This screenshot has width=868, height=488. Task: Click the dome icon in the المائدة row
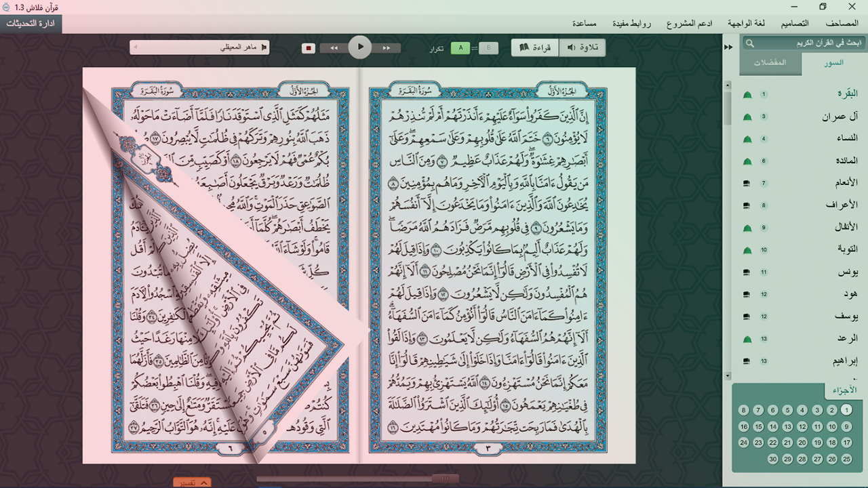[x=747, y=161]
